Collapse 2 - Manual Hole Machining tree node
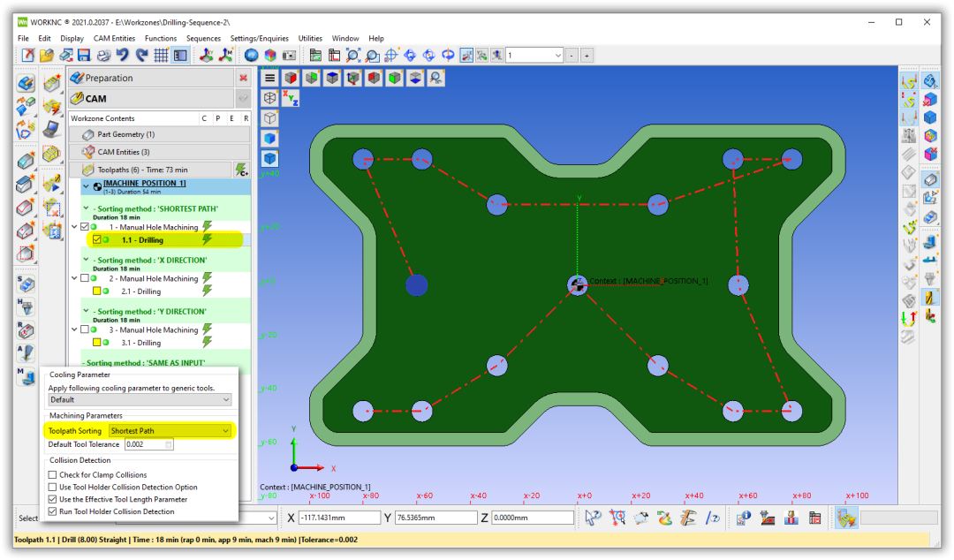 75,278
